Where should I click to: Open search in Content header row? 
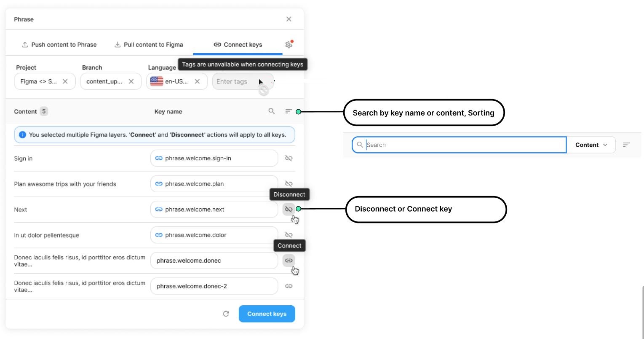[x=272, y=111]
